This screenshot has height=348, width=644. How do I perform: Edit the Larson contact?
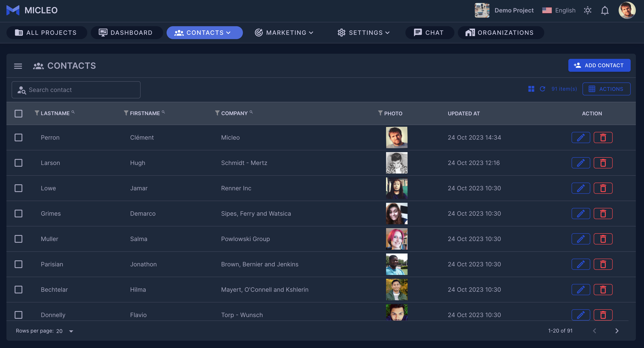[581, 163]
